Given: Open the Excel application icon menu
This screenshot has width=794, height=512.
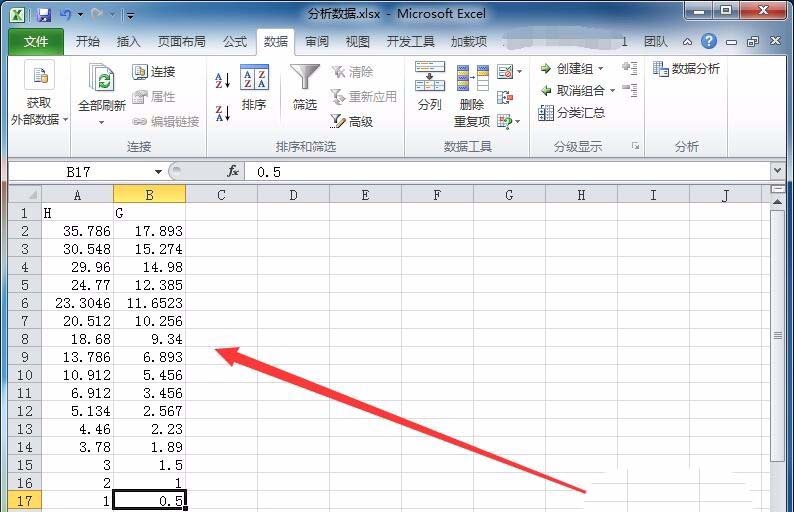Looking at the screenshot, I should 17,15.
